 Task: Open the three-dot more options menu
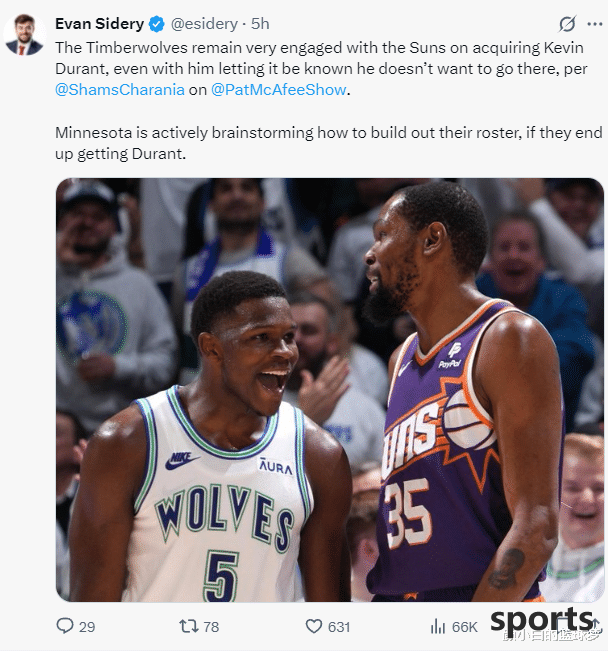pos(595,24)
